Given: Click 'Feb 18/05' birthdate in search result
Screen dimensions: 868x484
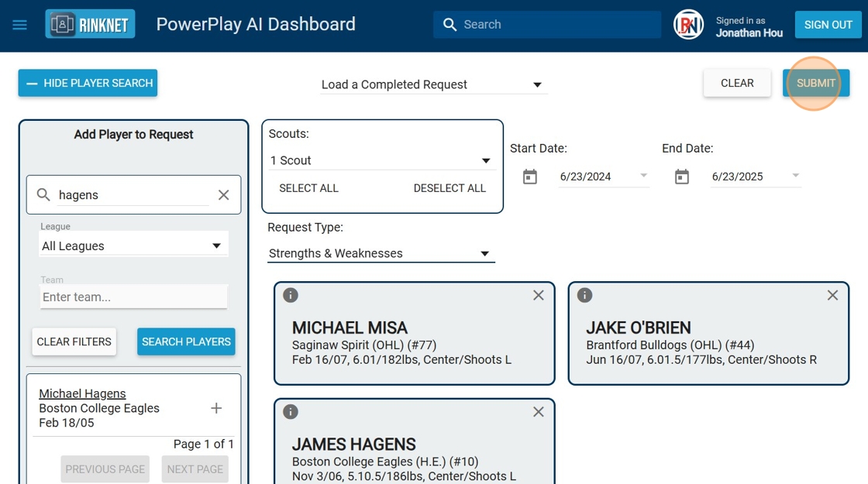Looking at the screenshot, I should click(67, 423).
